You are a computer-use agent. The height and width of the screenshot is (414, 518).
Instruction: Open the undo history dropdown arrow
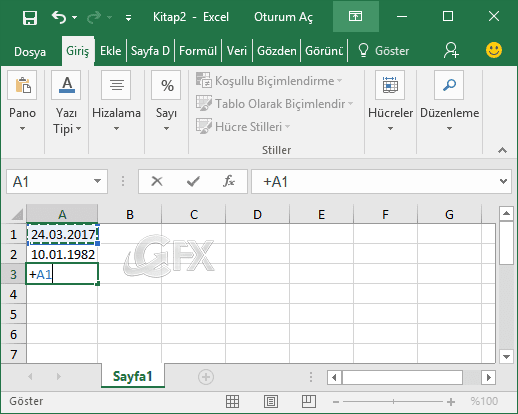(75, 17)
